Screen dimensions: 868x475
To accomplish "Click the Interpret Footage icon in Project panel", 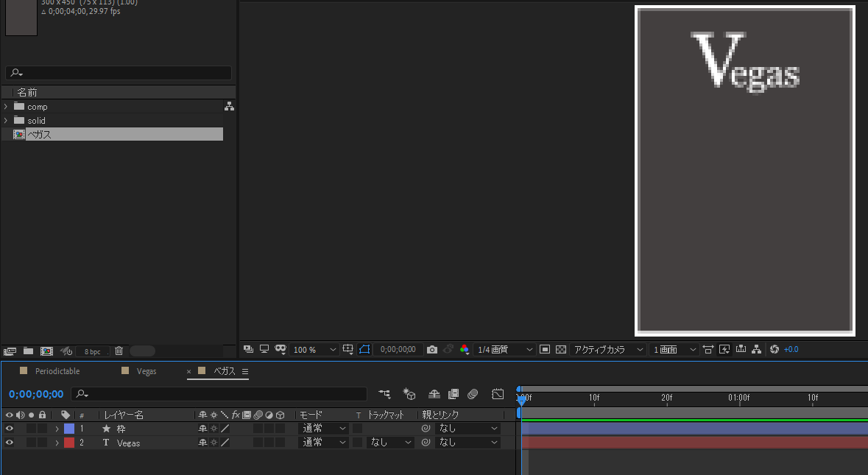I will 10,351.
